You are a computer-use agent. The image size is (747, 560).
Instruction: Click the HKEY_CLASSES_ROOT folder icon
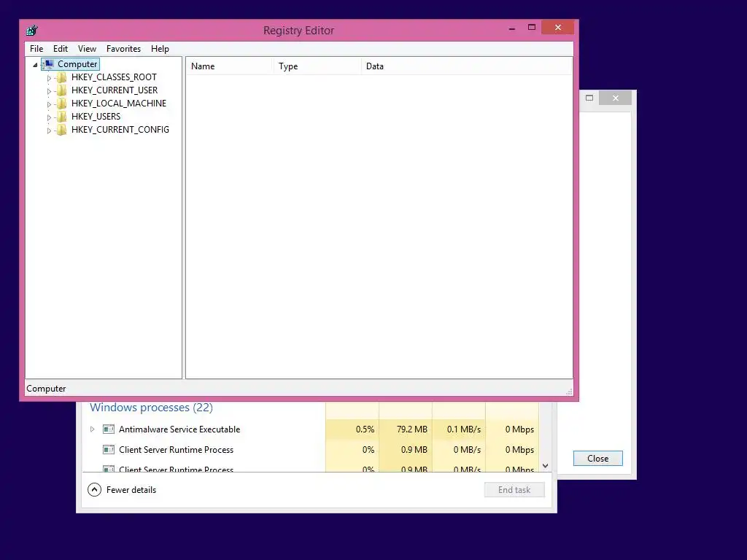(x=61, y=77)
